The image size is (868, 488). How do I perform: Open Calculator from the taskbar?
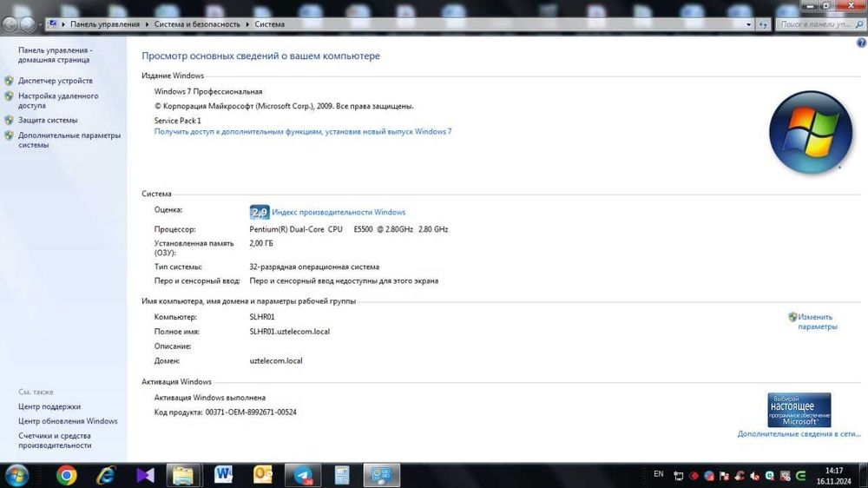pyautogui.click(x=342, y=475)
